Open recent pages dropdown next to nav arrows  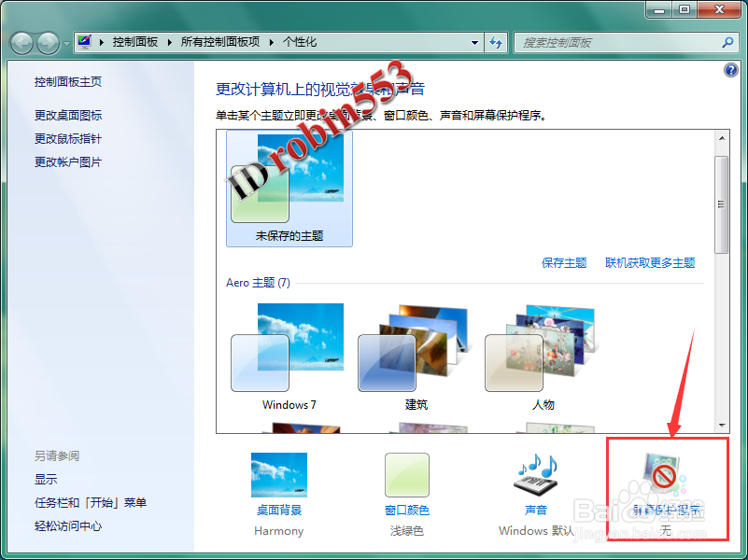point(66,43)
